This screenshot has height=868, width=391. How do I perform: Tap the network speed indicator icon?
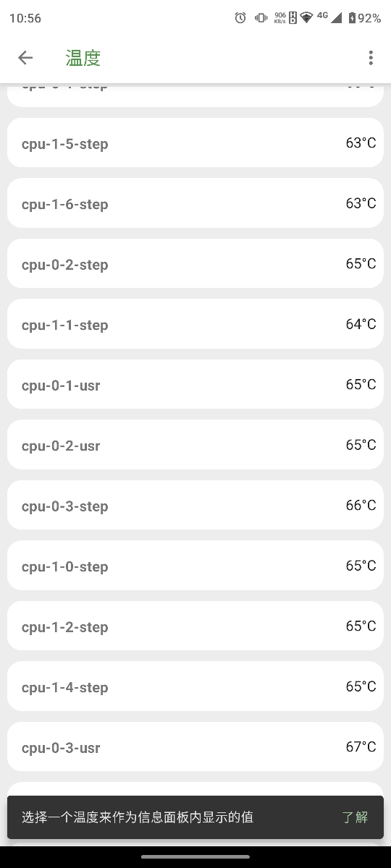point(280,18)
